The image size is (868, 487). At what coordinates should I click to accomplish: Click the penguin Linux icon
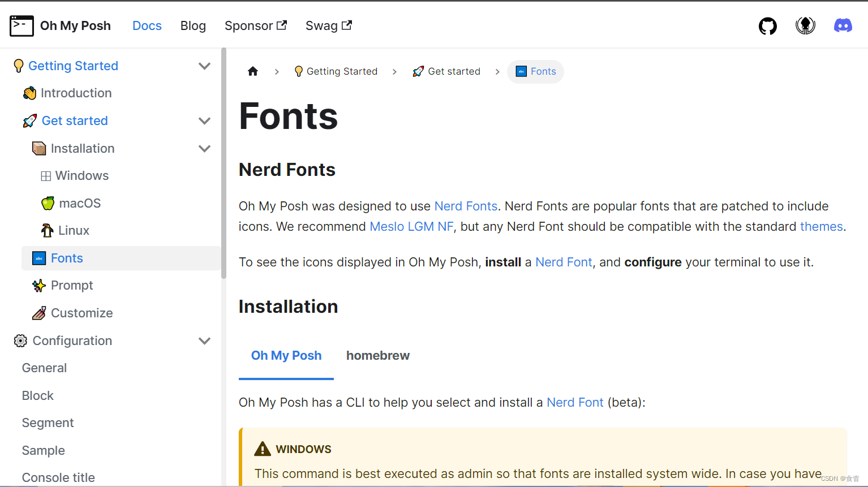[48, 231]
